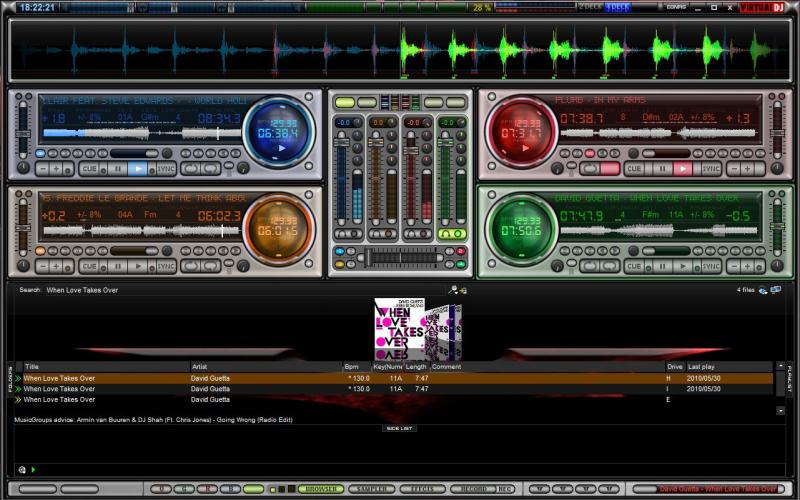800x500 pixels.
Task: Turn the blue channel gain knob
Action: (358, 123)
